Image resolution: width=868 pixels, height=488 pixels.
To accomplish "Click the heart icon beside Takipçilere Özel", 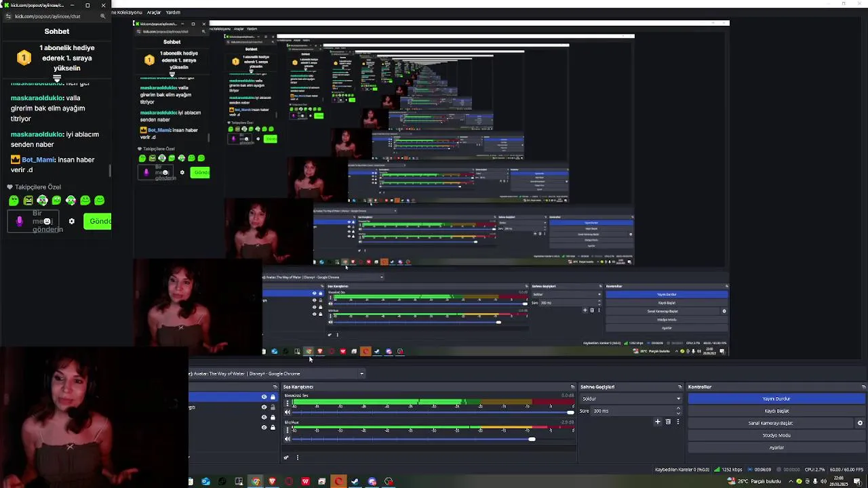I will (9, 186).
